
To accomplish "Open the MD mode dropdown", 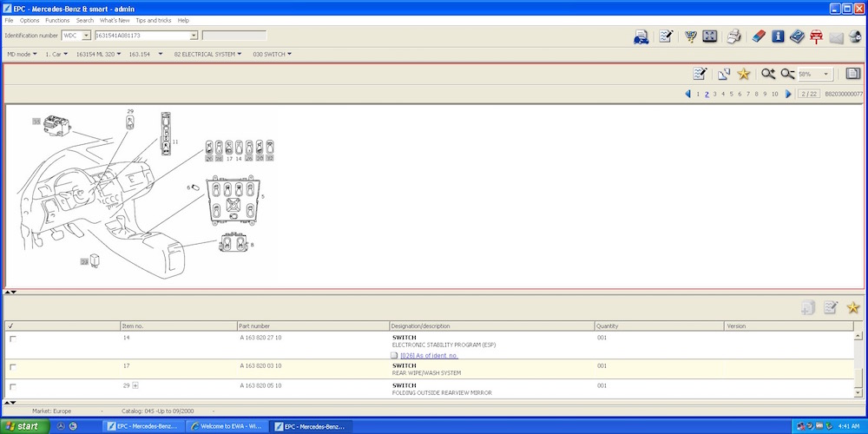I will point(23,54).
